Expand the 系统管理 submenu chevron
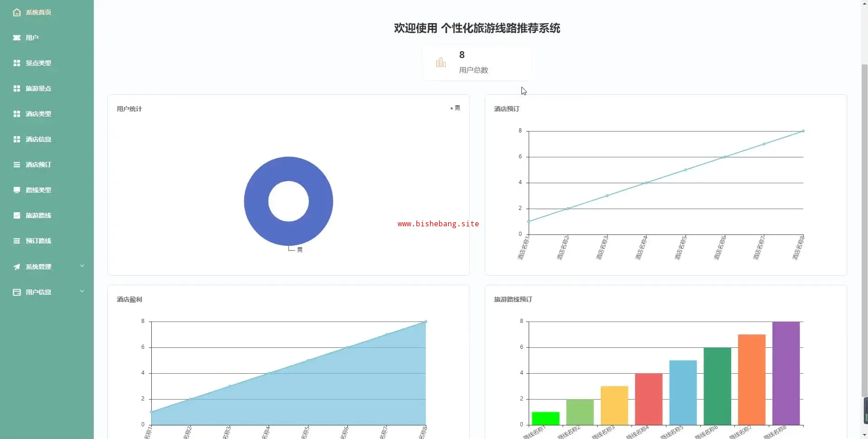 point(82,266)
